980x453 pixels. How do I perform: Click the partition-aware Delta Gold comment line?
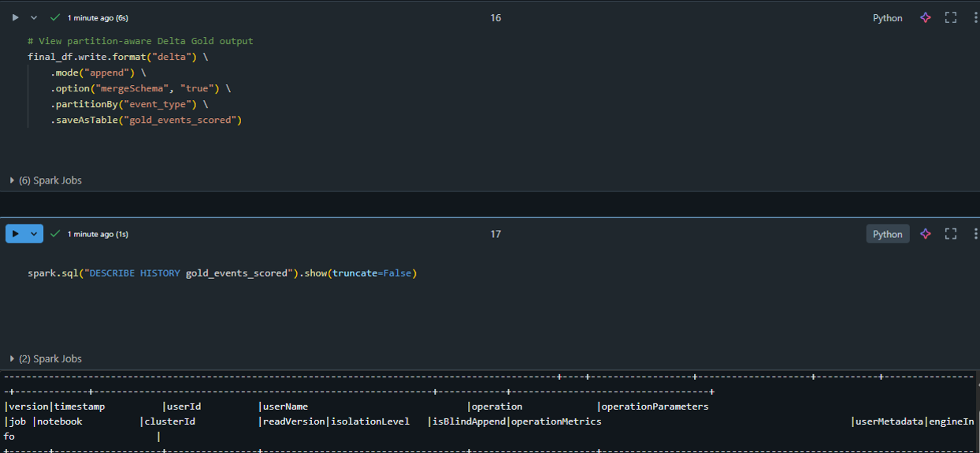[x=140, y=41]
